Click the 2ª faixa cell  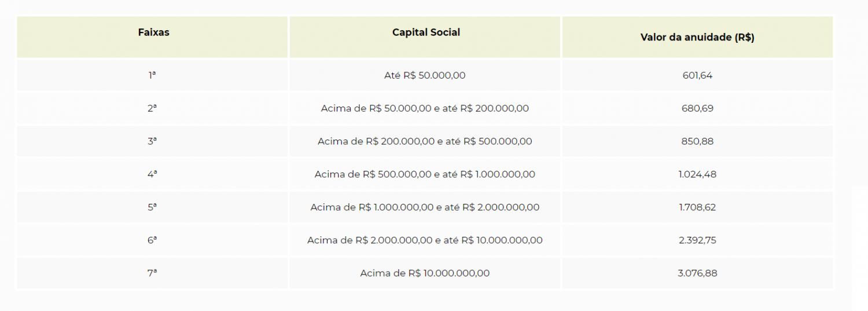click(x=153, y=108)
